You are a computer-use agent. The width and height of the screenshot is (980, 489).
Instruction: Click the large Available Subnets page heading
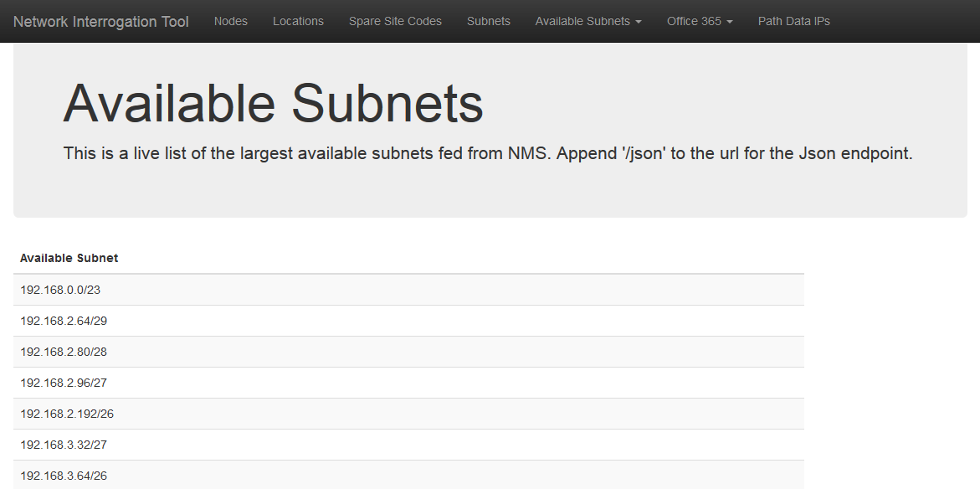pos(273,104)
